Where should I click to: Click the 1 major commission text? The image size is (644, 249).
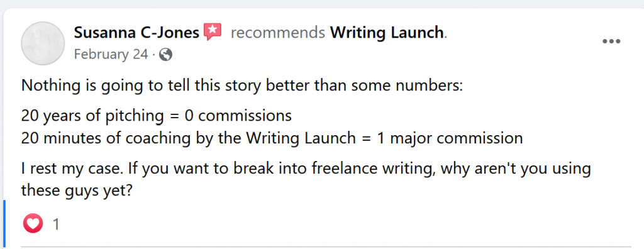coord(450,138)
